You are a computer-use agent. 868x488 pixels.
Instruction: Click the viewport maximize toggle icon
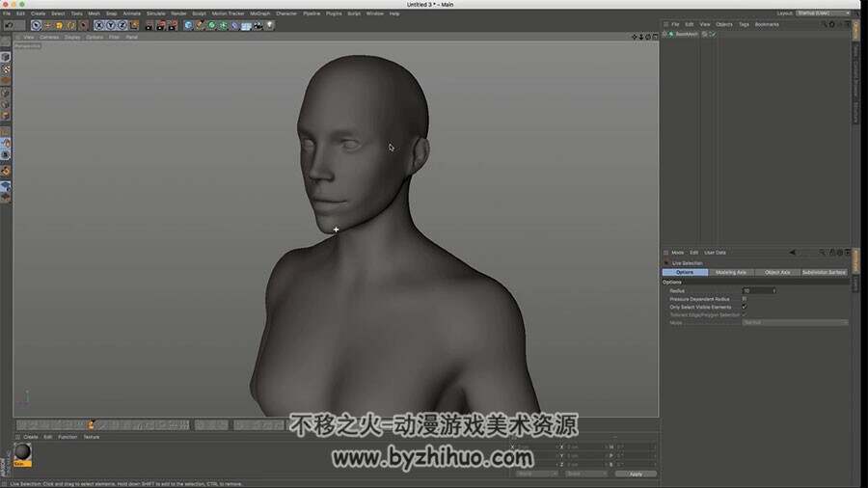tap(656, 37)
